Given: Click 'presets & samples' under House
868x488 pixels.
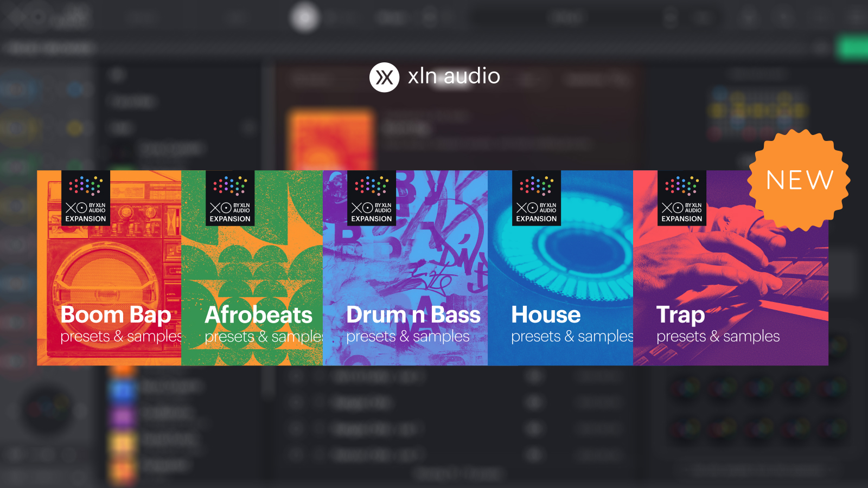Looking at the screenshot, I should click(572, 337).
